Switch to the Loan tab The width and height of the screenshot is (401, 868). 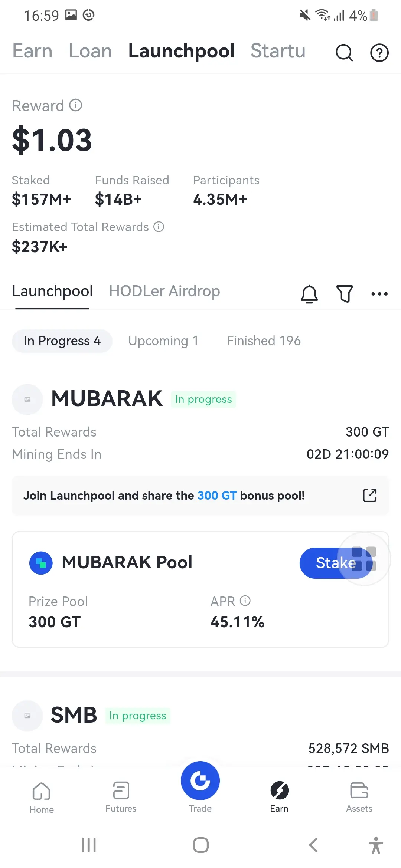click(91, 51)
